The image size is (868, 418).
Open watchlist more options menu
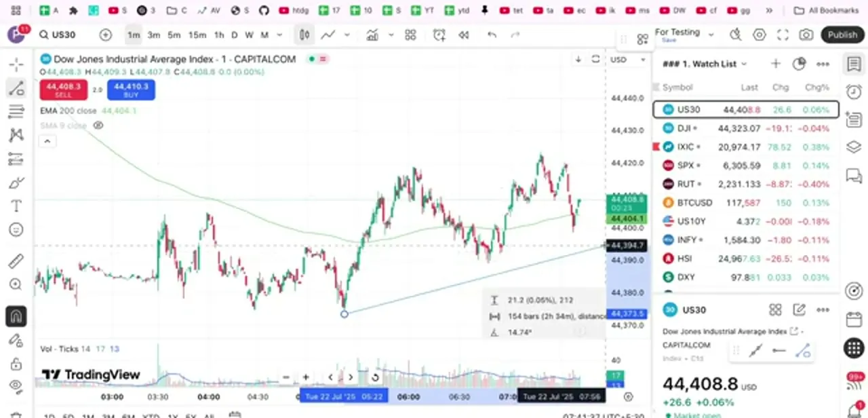pos(823,64)
